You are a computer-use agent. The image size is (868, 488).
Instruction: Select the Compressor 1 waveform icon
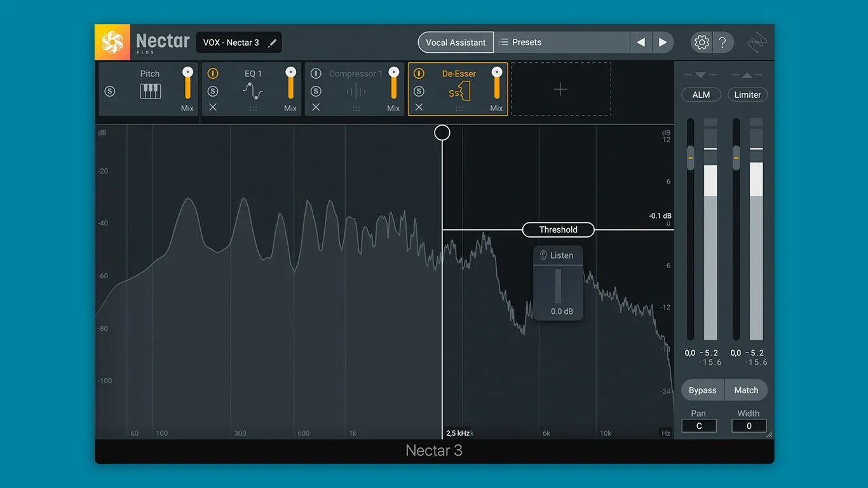(356, 91)
